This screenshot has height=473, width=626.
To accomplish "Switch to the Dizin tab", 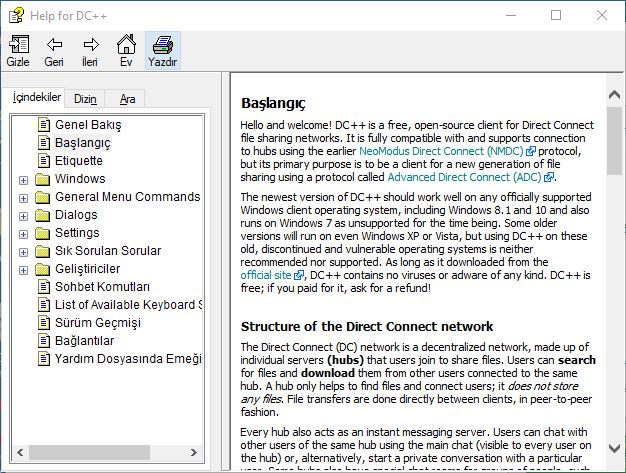I will tap(85, 99).
